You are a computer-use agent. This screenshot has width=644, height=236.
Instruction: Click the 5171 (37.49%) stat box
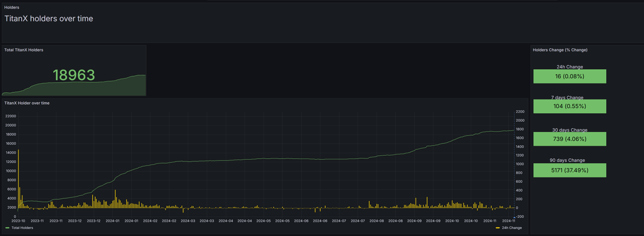(x=569, y=171)
